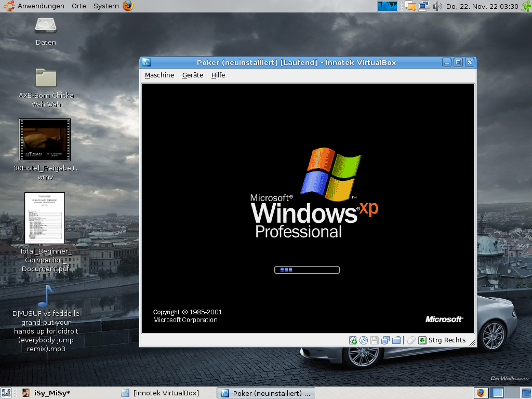Open the Orte menu in top panel
Screen dimensions: 532x399
tap(79, 6)
